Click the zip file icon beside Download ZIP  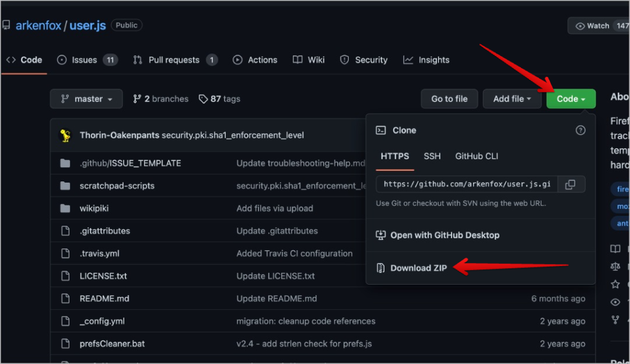pyautogui.click(x=380, y=268)
